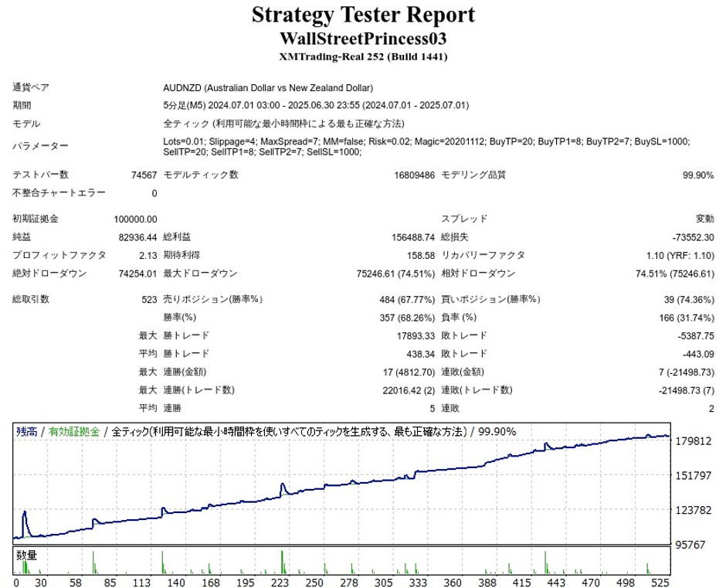Screen dimensions: 726x588
Task: Click the 82936.44 net profit value
Action: point(138,238)
